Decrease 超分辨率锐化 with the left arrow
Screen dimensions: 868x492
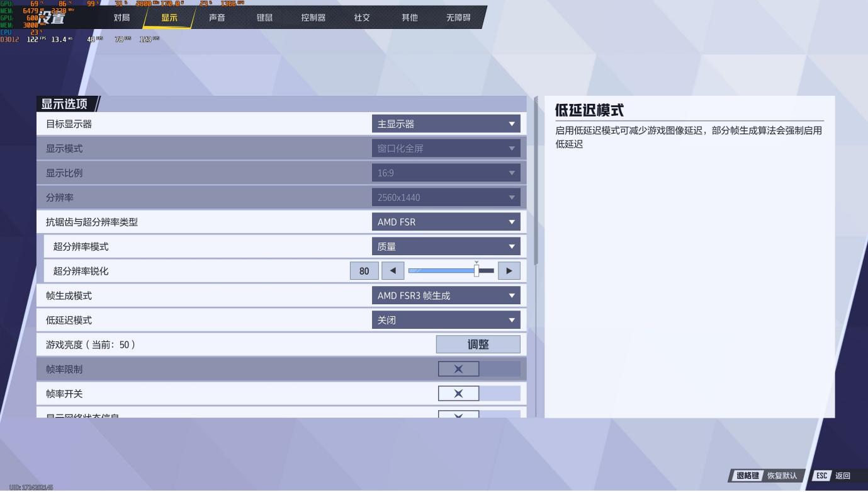[393, 272]
